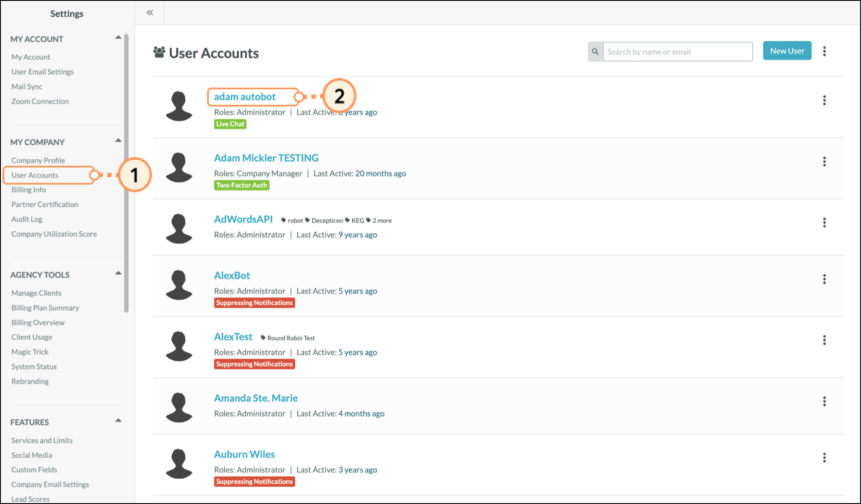Check System Status
Screen dimensions: 861x504
pyautogui.click(x=34, y=367)
